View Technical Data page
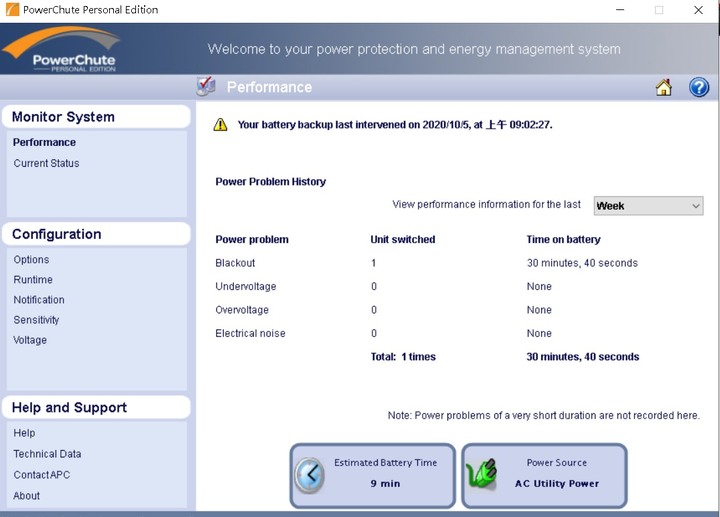The image size is (720, 517). [47, 454]
